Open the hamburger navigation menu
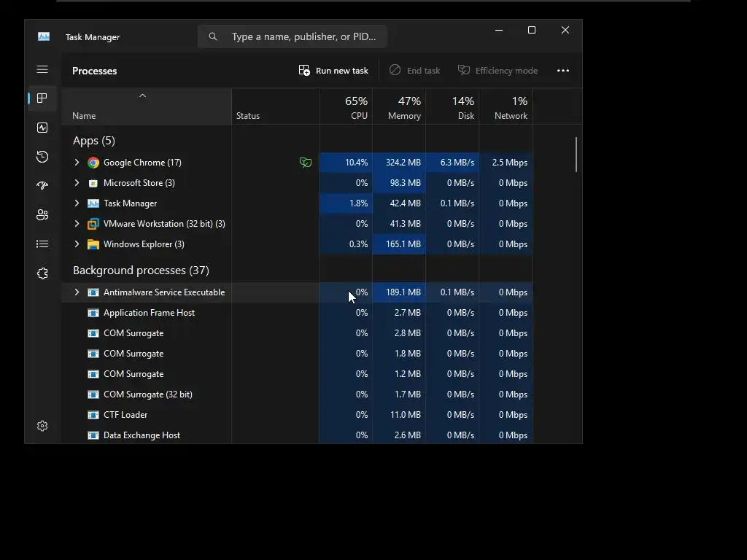This screenshot has width=747, height=560. click(42, 69)
